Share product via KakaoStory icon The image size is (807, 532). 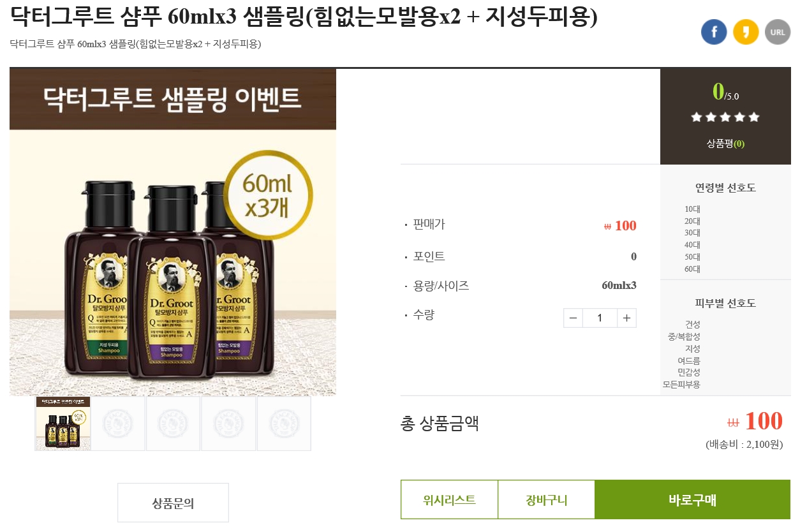[x=746, y=32]
